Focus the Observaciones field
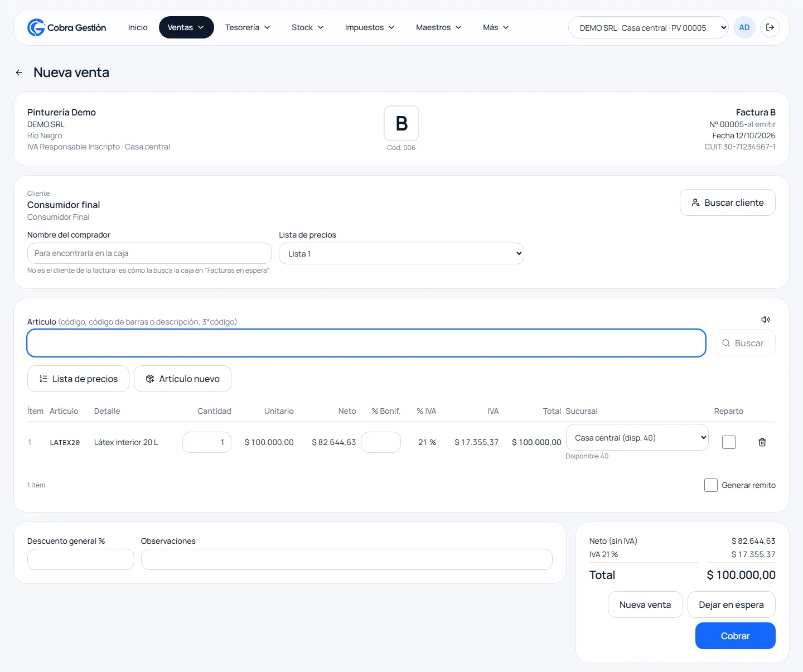Screen dimensions: 803x672 (347, 559)
